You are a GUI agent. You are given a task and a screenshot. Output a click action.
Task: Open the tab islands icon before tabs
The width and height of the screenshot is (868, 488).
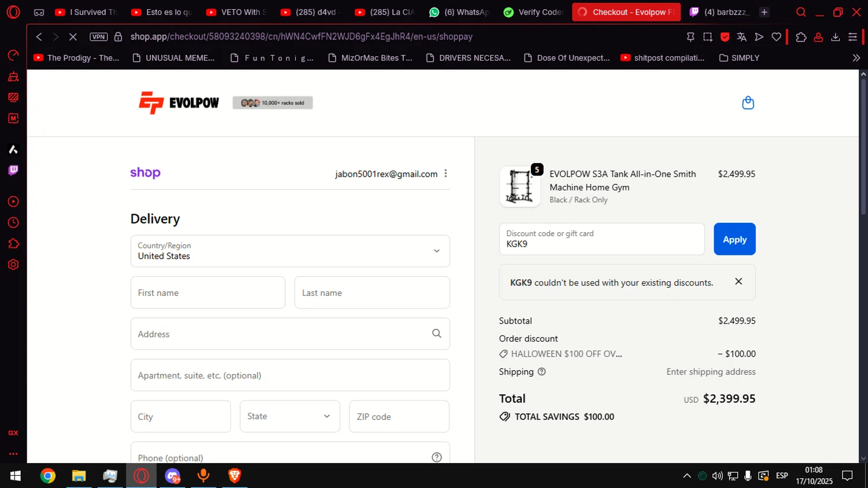(39, 12)
